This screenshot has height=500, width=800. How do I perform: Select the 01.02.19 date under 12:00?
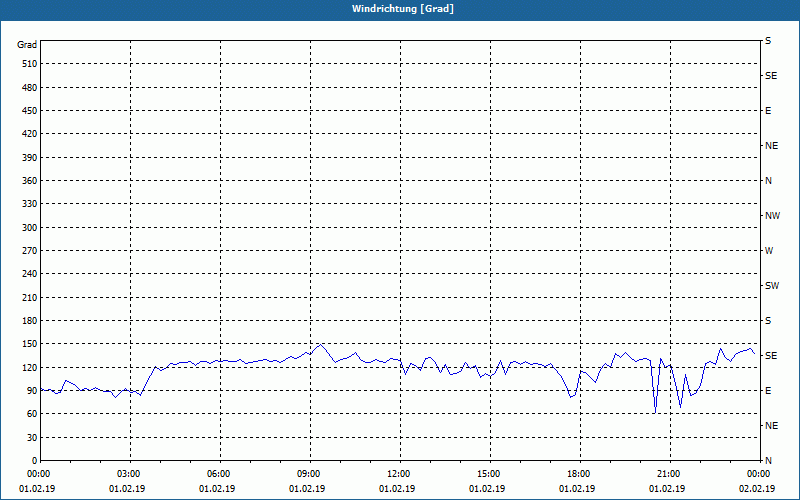click(397, 489)
